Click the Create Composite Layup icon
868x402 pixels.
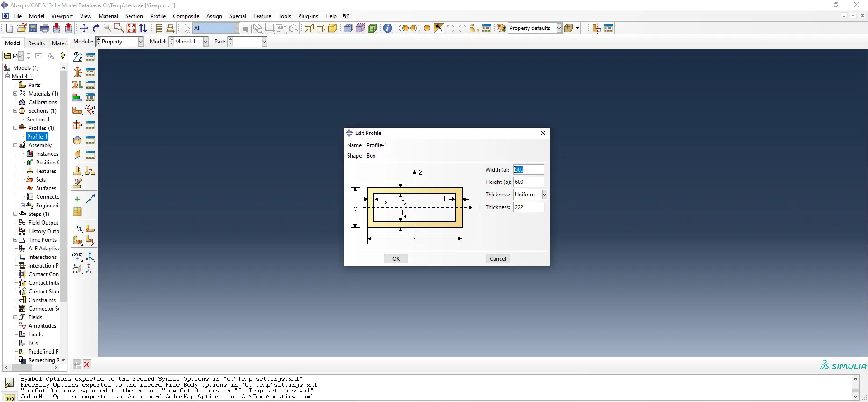coord(77,97)
